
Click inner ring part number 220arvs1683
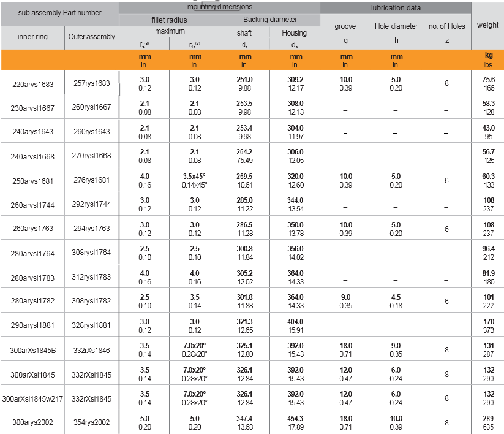click(x=32, y=83)
